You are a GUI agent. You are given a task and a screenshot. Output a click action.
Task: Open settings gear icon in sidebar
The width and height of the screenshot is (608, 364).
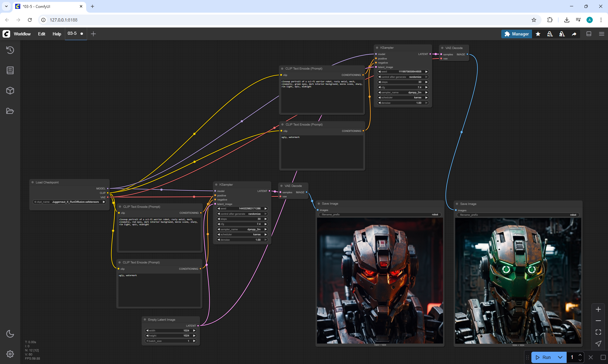click(10, 354)
